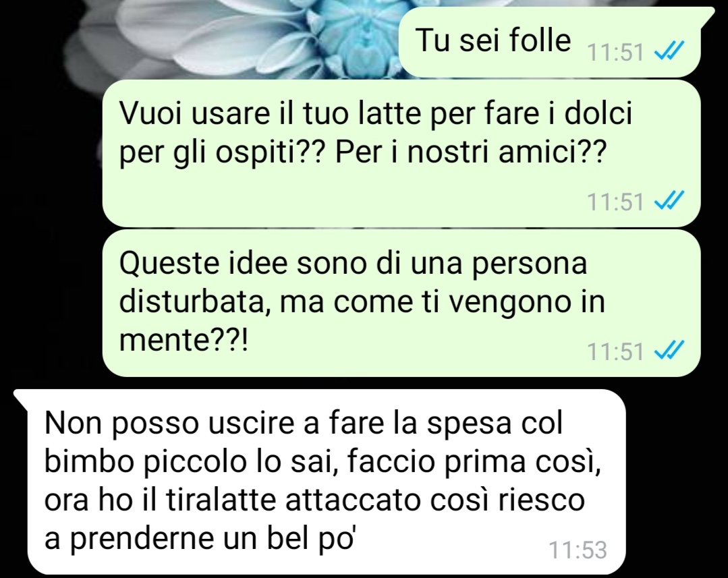Tap read receipt ticks on "Queste idee" message
The height and width of the screenshot is (578, 728).
tap(669, 351)
